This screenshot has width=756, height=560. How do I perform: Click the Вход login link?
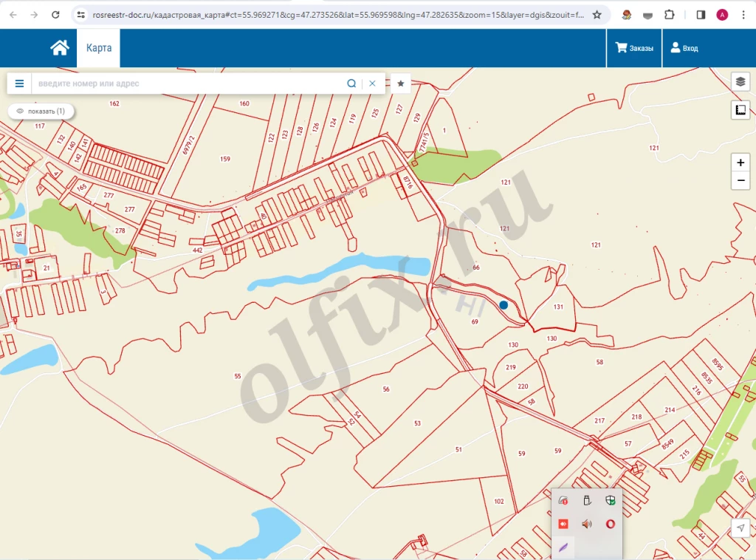click(684, 48)
